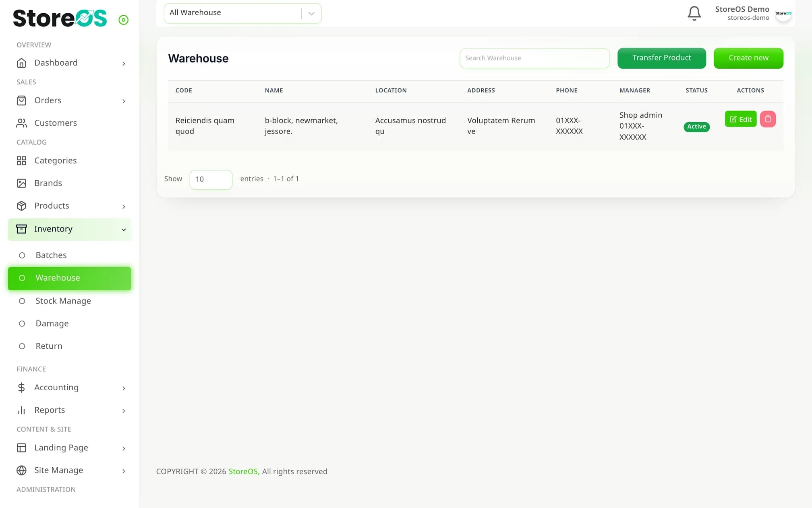Click the Reports bar chart icon
812x508 pixels.
(21, 410)
